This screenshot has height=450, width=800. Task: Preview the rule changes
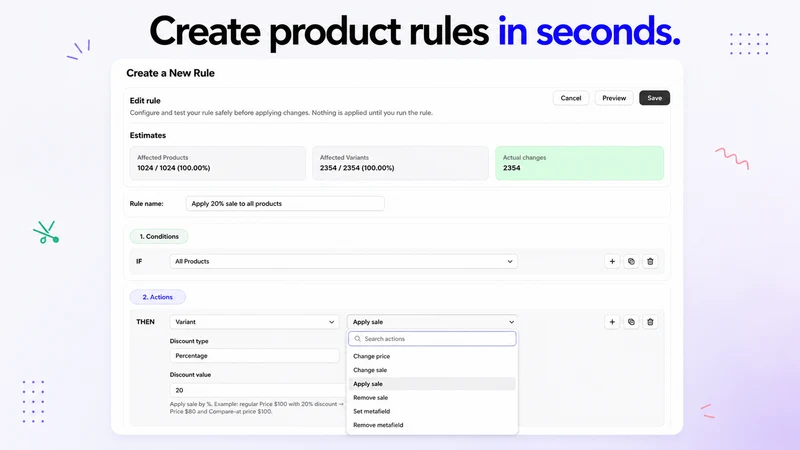click(614, 98)
